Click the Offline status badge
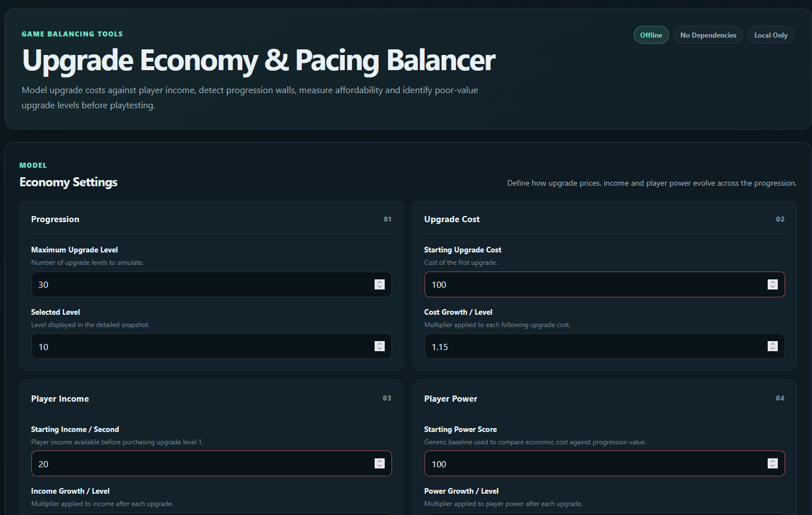Viewport: 812px width, 515px height. pyautogui.click(x=651, y=35)
